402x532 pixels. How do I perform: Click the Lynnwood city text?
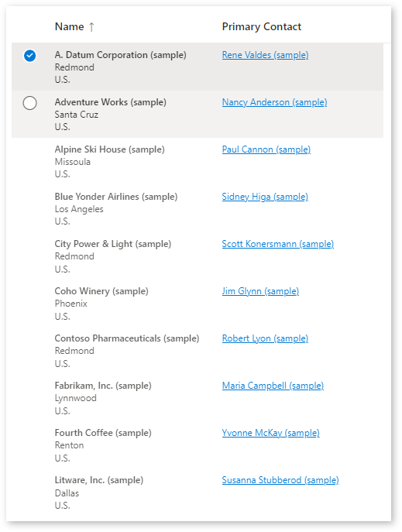click(76, 398)
